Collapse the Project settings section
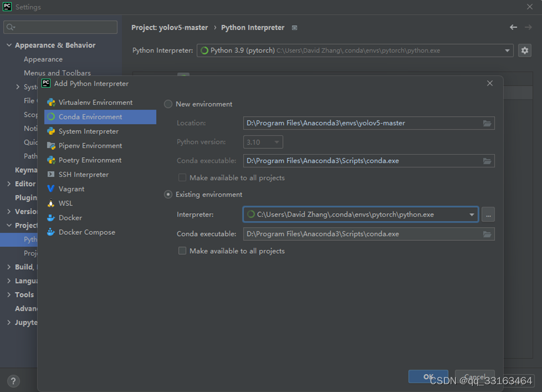The width and height of the screenshot is (542, 392). (9, 225)
